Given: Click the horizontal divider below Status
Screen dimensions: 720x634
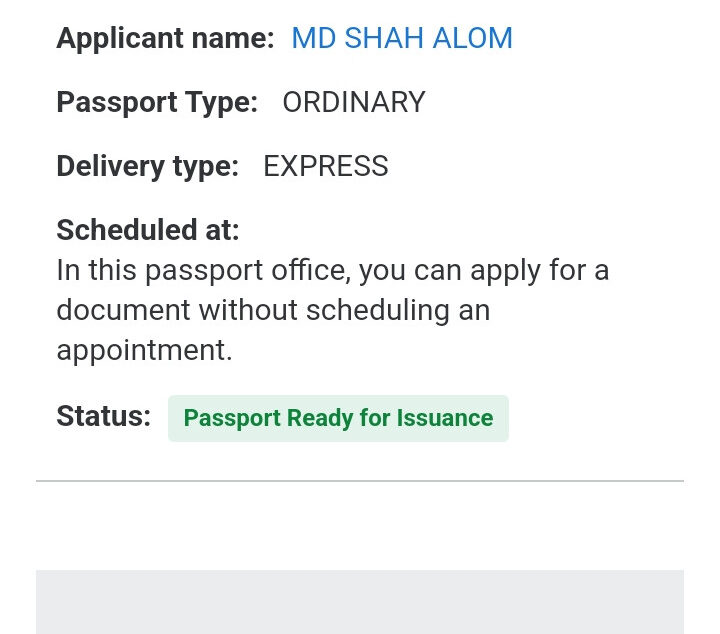Looking at the screenshot, I should (x=360, y=481).
